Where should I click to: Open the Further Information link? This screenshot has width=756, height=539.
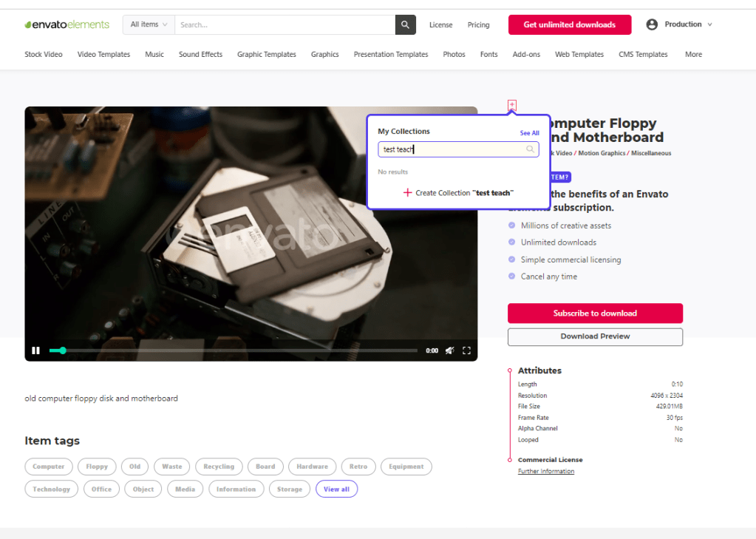pos(546,471)
